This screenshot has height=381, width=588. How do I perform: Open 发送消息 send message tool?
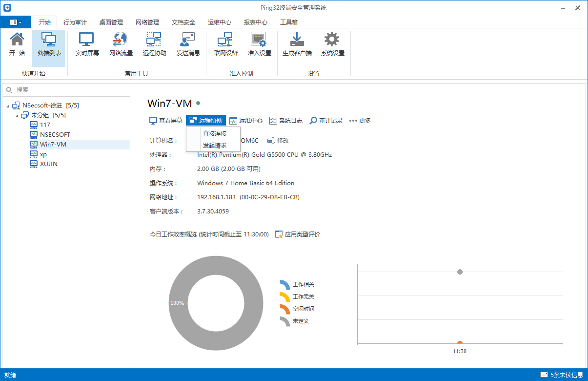188,44
